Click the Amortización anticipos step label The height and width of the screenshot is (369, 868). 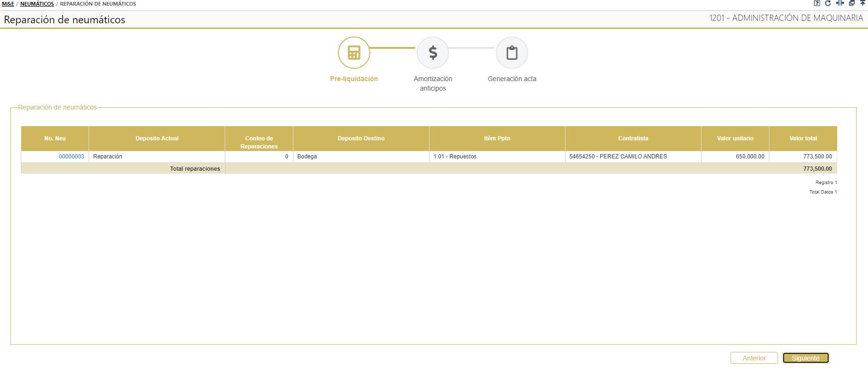click(x=433, y=83)
